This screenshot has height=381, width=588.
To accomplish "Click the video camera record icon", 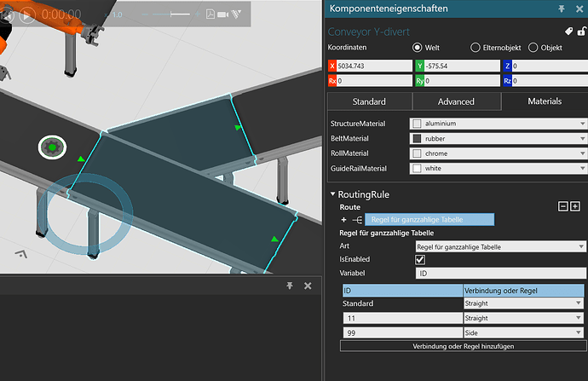I will tap(222, 14).
